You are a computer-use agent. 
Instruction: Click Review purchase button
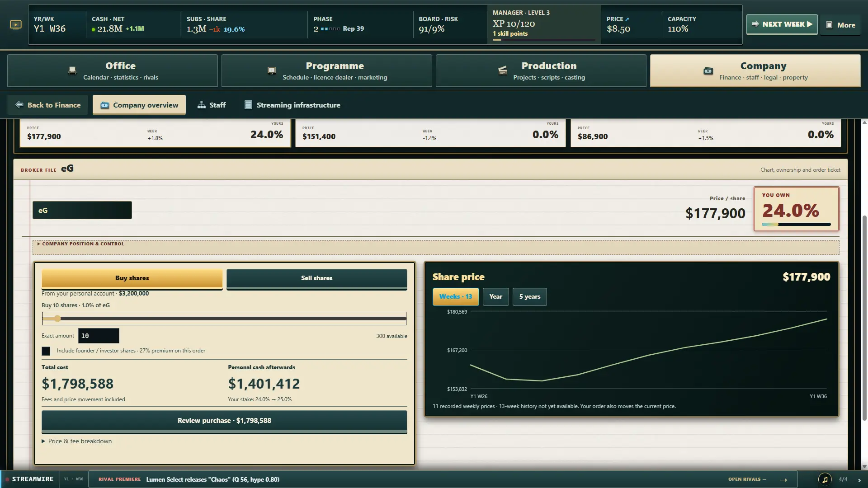[224, 421]
